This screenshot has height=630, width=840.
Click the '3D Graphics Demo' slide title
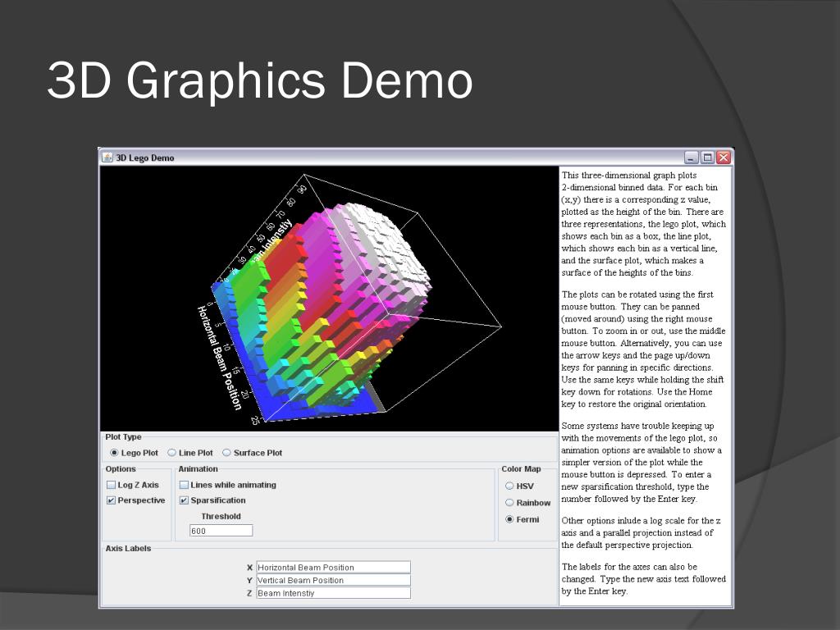point(260,80)
